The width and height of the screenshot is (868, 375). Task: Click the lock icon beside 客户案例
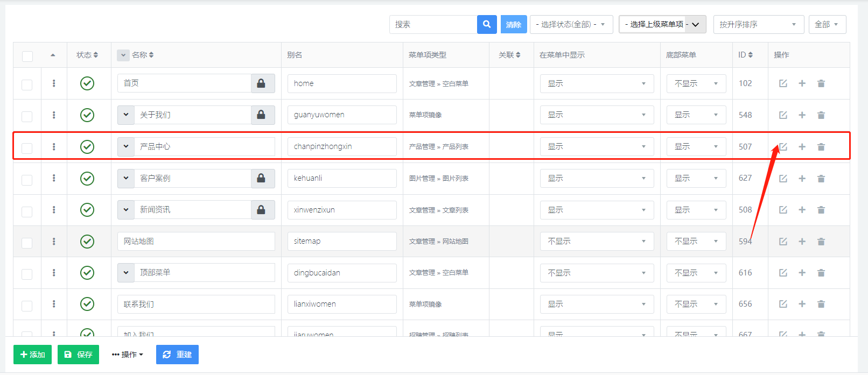coord(261,178)
